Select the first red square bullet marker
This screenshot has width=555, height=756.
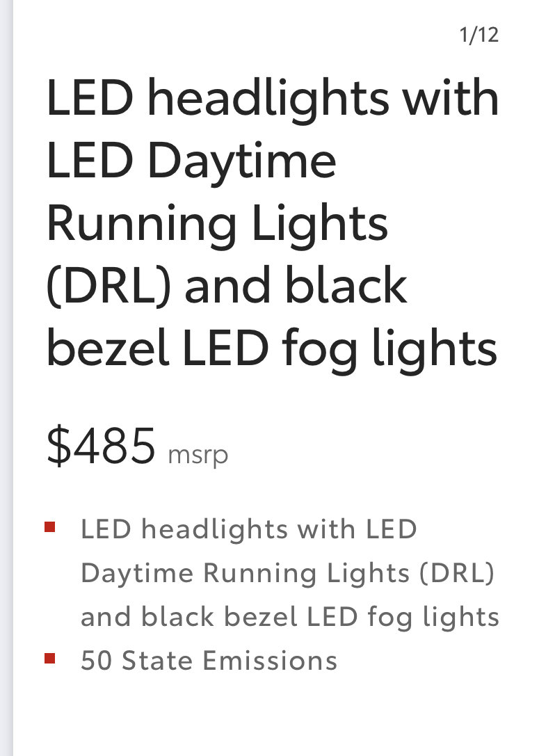coord(49,527)
